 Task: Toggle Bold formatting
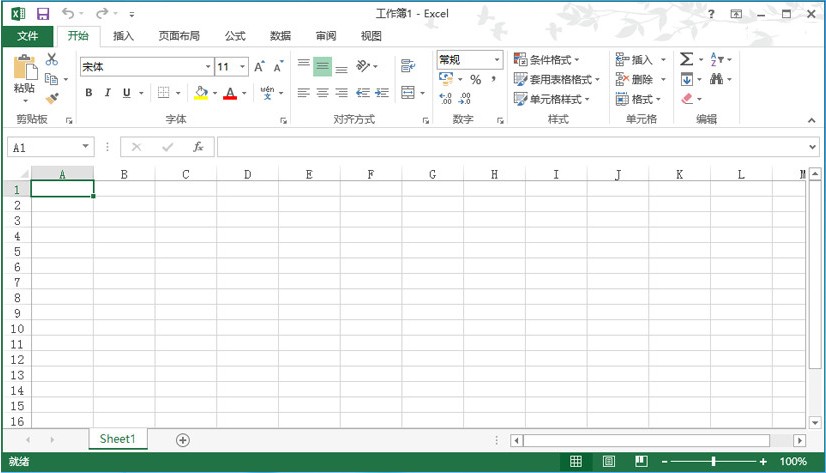(88, 93)
